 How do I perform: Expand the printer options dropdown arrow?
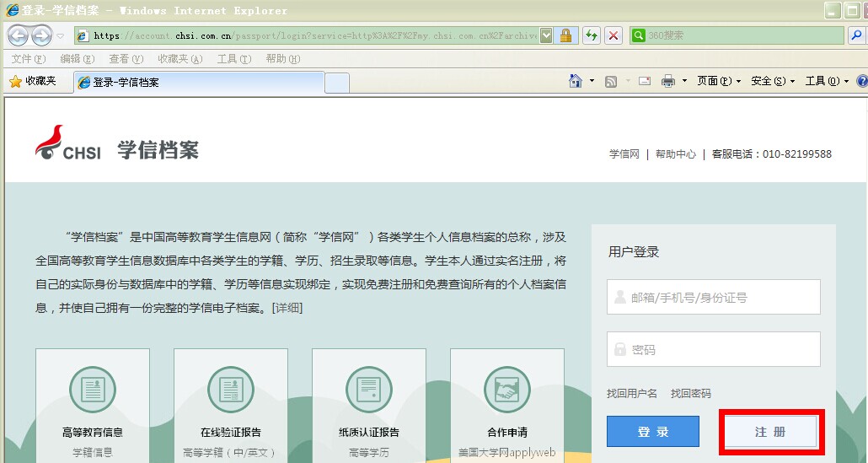coord(684,82)
